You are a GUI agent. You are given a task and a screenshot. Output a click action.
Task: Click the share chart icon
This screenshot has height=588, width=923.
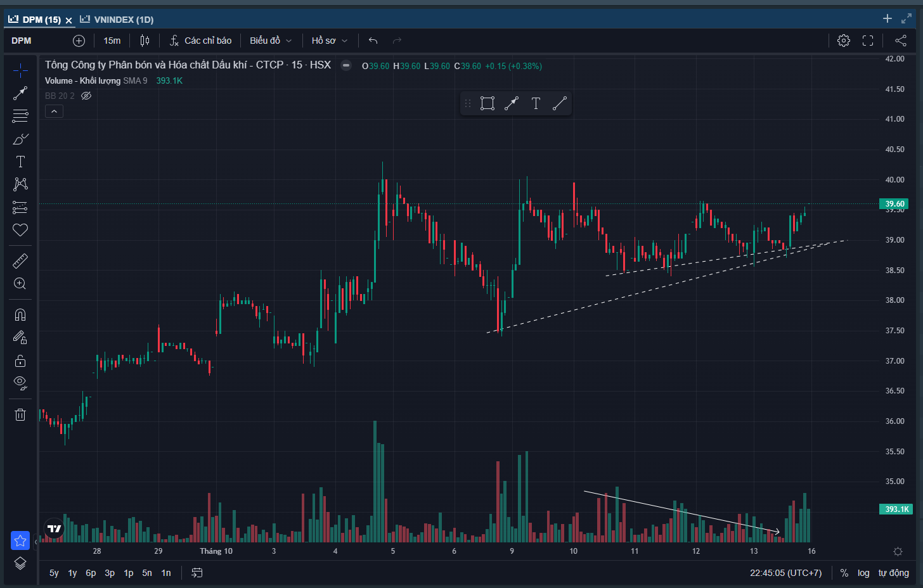pyautogui.click(x=900, y=41)
